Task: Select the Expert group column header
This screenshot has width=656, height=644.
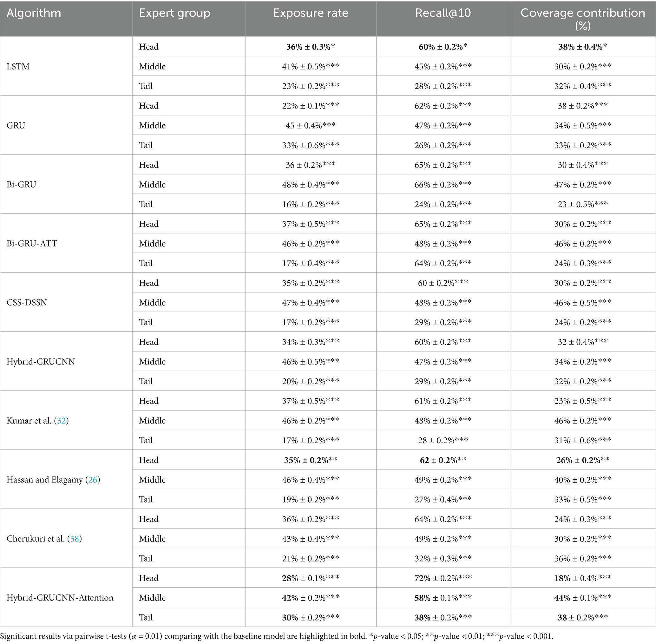Action: point(174,13)
